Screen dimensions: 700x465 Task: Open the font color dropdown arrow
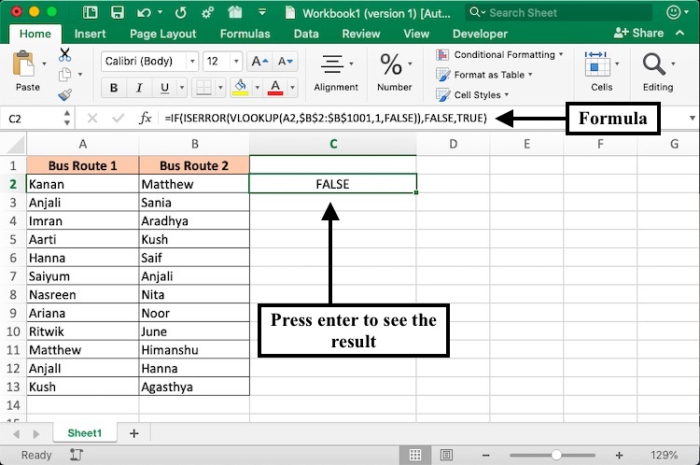292,88
